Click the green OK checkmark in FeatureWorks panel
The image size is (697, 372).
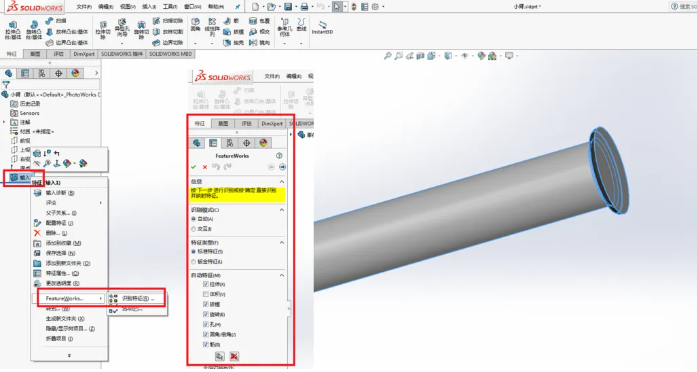click(193, 167)
